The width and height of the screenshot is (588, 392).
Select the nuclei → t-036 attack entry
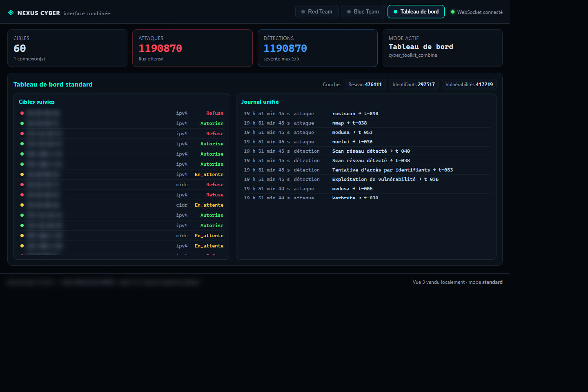[x=366, y=142]
